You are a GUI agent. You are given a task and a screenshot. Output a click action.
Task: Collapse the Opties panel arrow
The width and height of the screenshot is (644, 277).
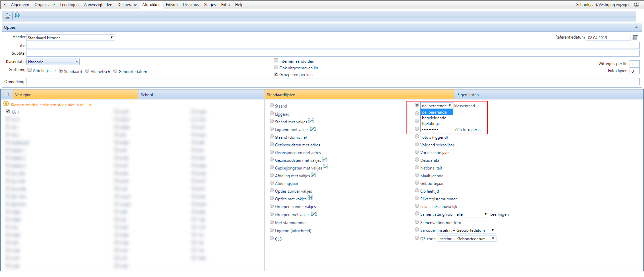pyautogui.click(x=636, y=27)
